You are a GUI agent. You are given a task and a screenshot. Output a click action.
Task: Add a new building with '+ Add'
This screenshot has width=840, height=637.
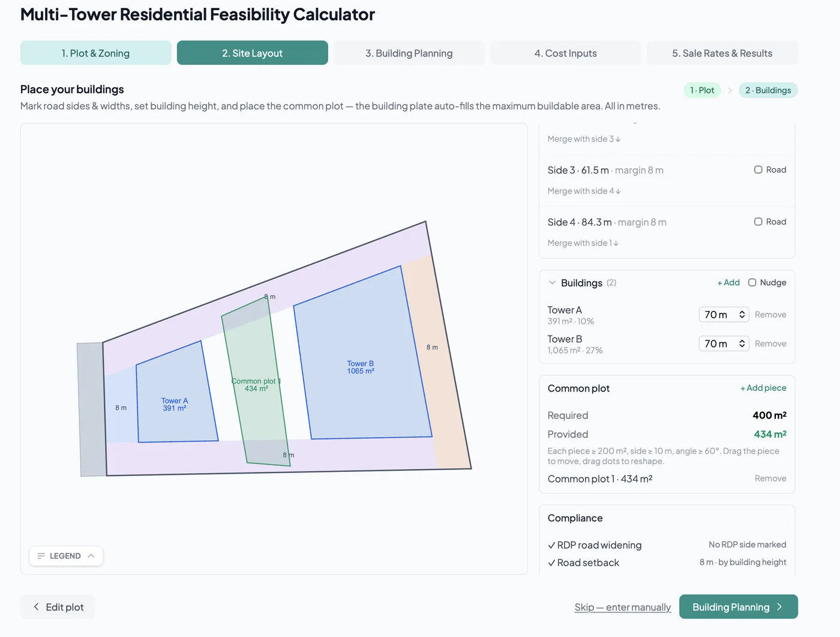click(x=728, y=282)
